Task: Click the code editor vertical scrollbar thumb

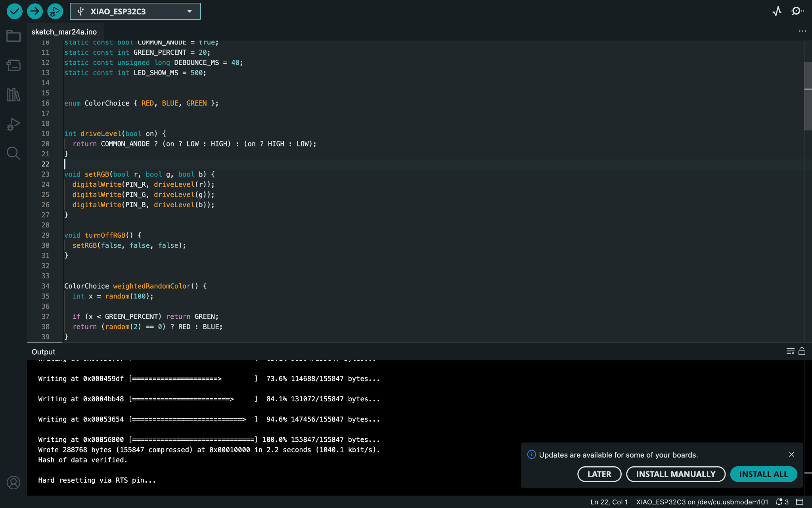Action: click(x=808, y=95)
